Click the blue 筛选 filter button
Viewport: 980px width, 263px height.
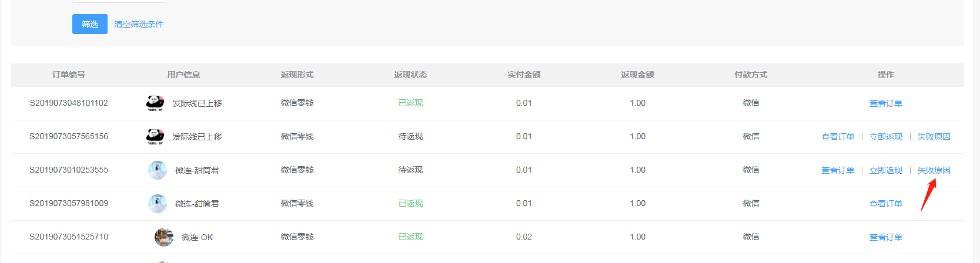pyautogui.click(x=90, y=24)
